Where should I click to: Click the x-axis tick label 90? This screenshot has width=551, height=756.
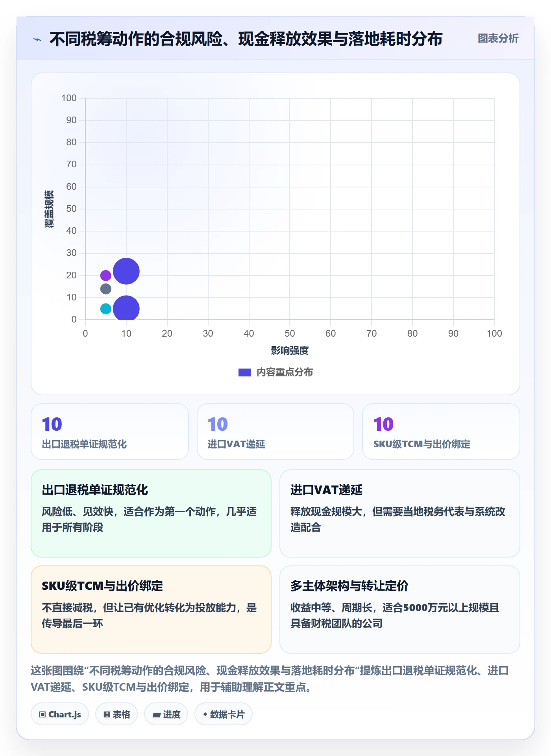pyautogui.click(x=453, y=334)
